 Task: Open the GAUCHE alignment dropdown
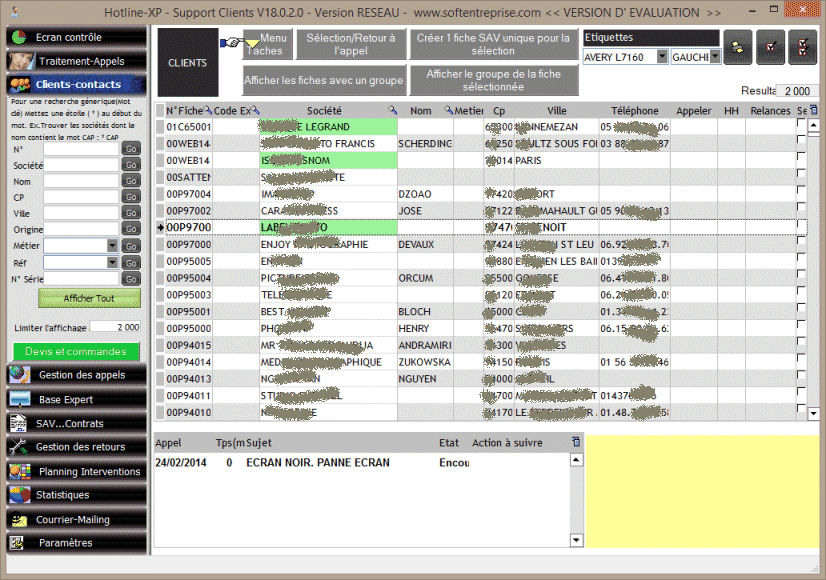click(x=714, y=57)
